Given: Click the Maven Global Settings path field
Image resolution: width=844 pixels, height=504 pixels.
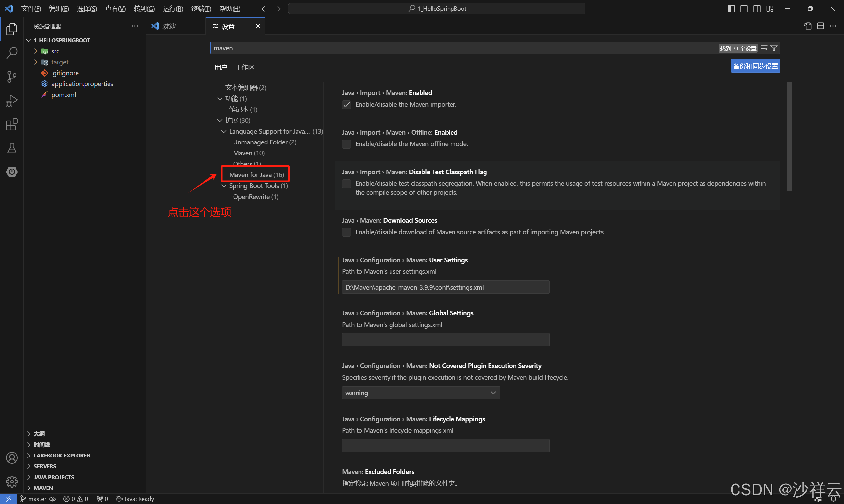Looking at the screenshot, I should pos(446,340).
